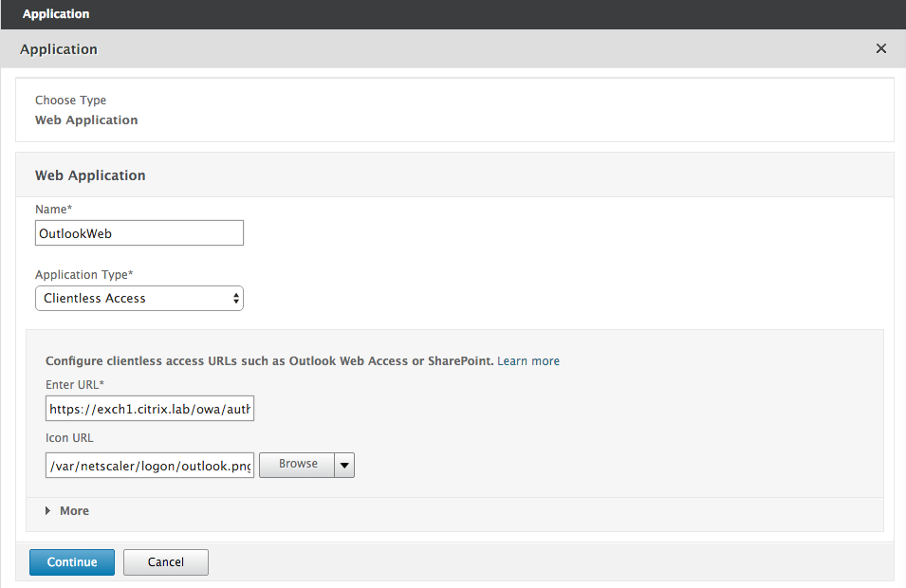906x588 pixels.
Task: Click the bold Web Application type value
Action: tap(86, 120)
